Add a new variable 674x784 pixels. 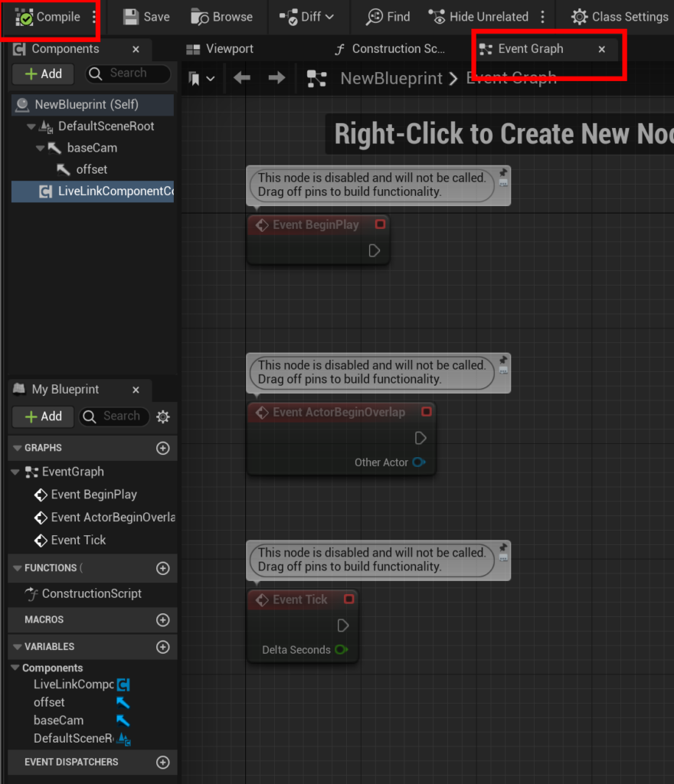pos(162,647)
